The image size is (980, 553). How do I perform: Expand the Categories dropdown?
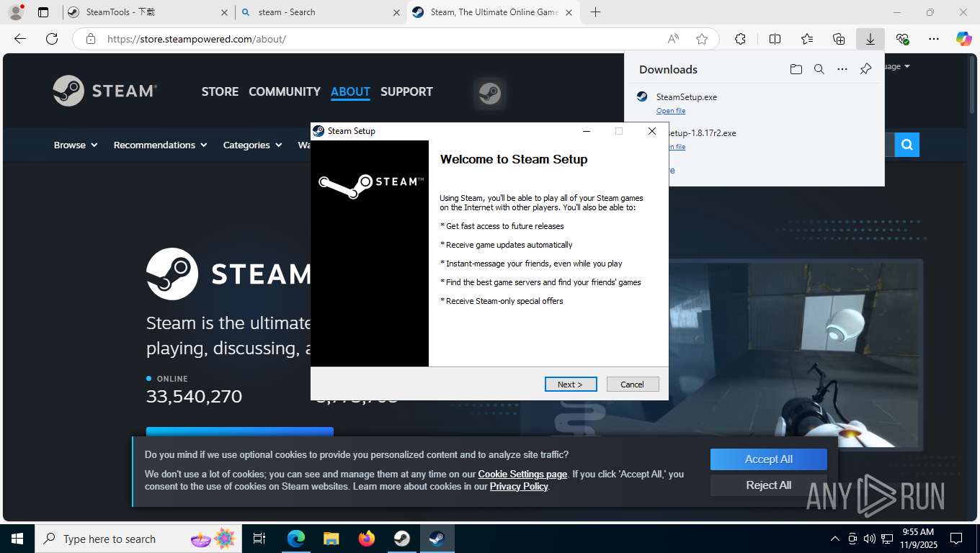(x=252, y=145)
